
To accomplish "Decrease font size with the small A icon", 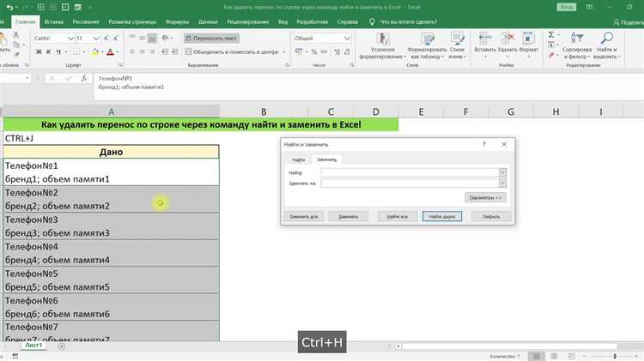I will (115, 38).
